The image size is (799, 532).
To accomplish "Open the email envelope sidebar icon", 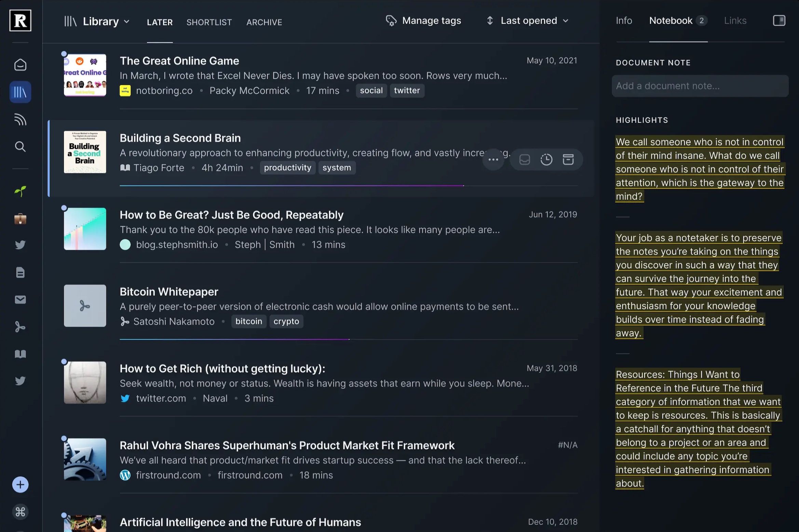I will tap(20, 299).
